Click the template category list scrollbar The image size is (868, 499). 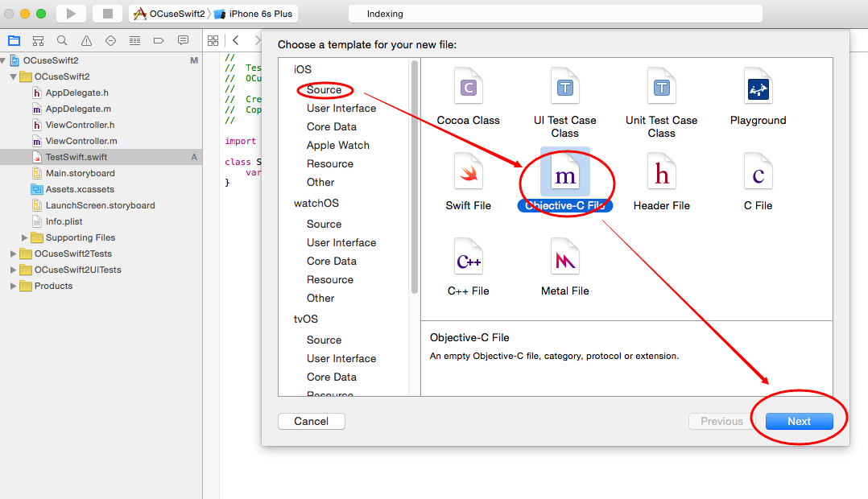(x=415, y=177)
